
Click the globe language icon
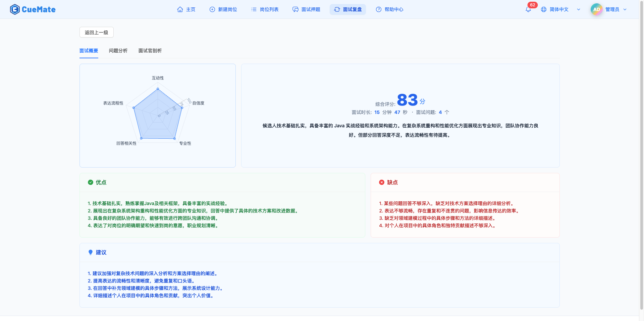click(x=544, y=9)
